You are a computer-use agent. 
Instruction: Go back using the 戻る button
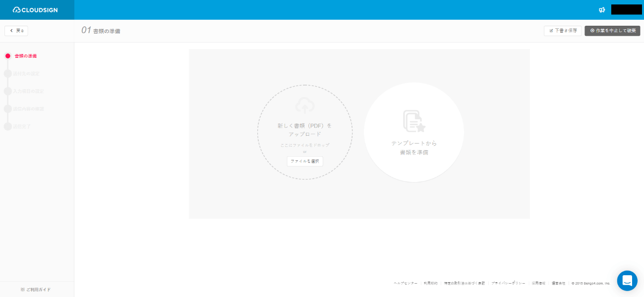[16, 30]
